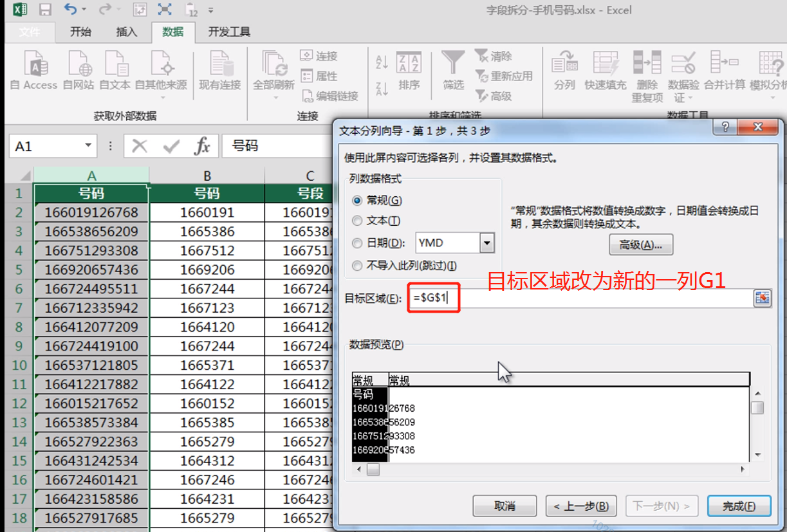
Task: Click the data preview scroll down arrow
Action: click(x=758, y=455)
